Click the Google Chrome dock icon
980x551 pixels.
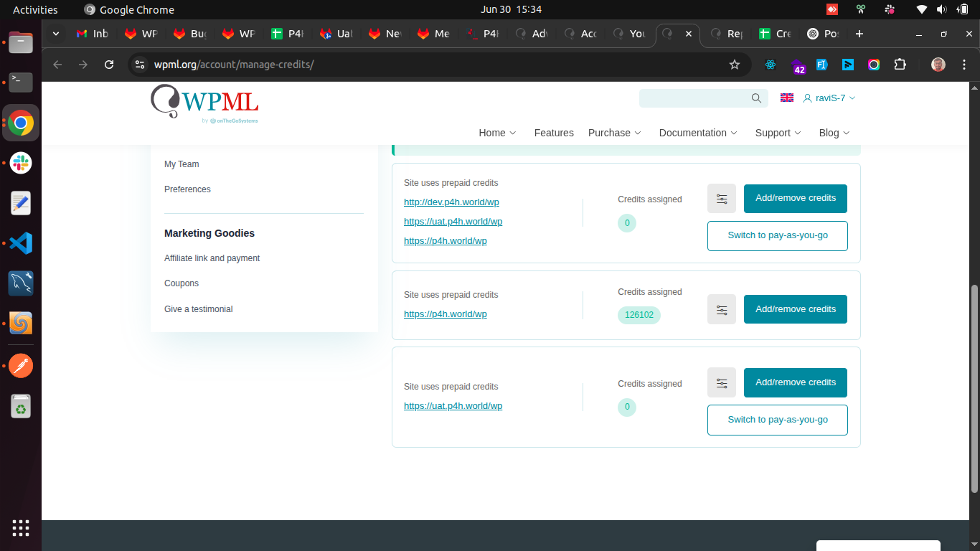click(x=21, y=123)
